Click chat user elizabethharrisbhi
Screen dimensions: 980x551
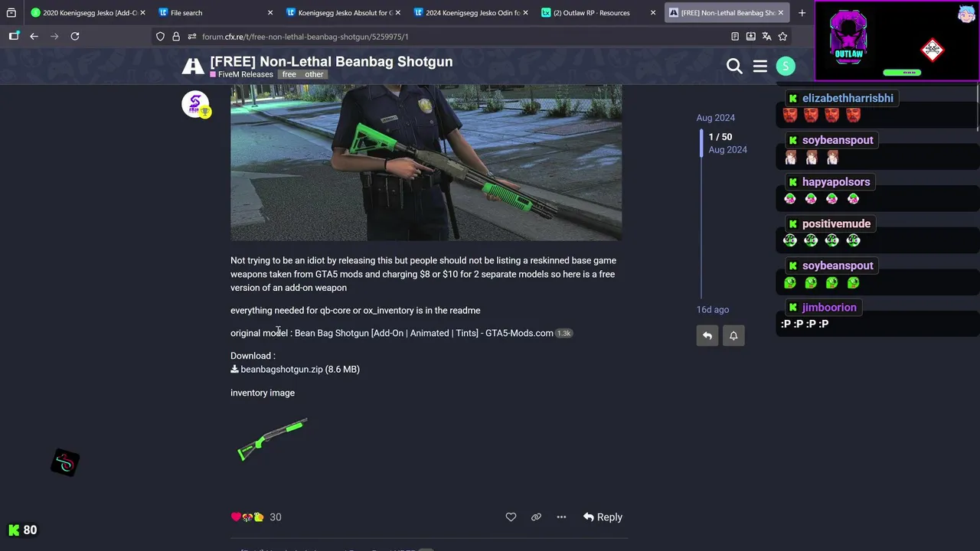coord(848,99)
